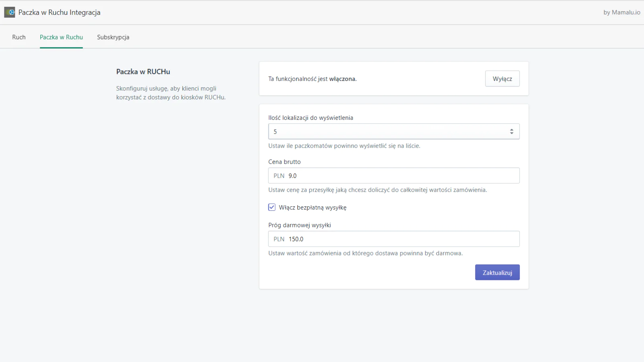Click the PLN prefix in free shipping threshold field
This screenshot has height=362, width=644.
tap(279, 239)
